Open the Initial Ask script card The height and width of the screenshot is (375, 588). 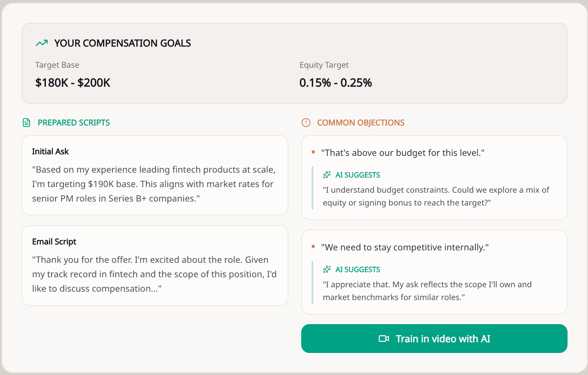point(155,175)
